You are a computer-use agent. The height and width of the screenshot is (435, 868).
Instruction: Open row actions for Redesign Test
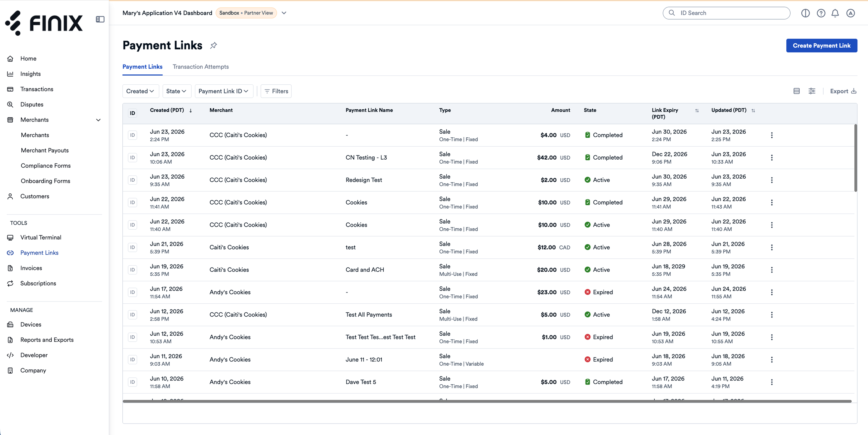tap(772, 180)
